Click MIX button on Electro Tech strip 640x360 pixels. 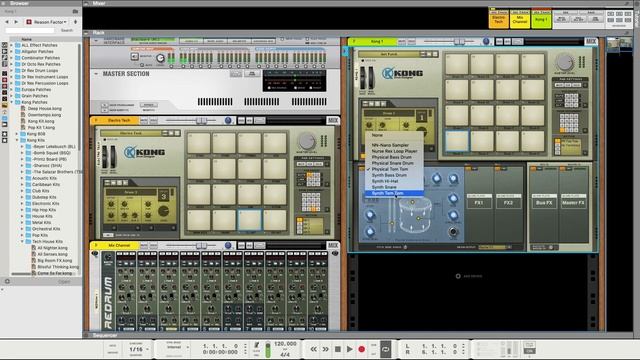point(333,120)
